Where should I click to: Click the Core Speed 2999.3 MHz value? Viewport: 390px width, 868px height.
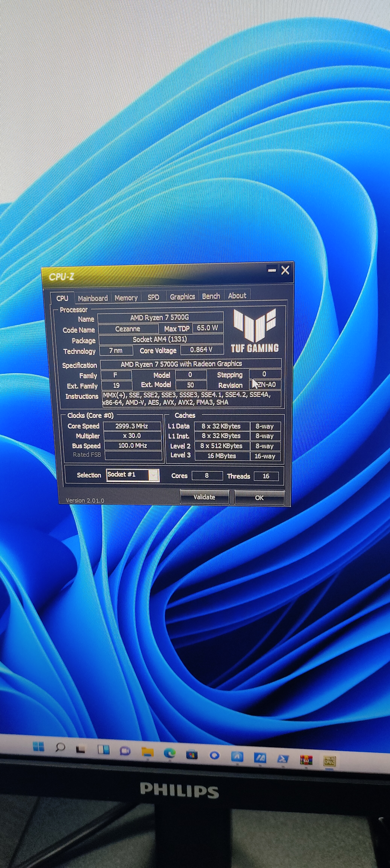click(x=132, y=426)
